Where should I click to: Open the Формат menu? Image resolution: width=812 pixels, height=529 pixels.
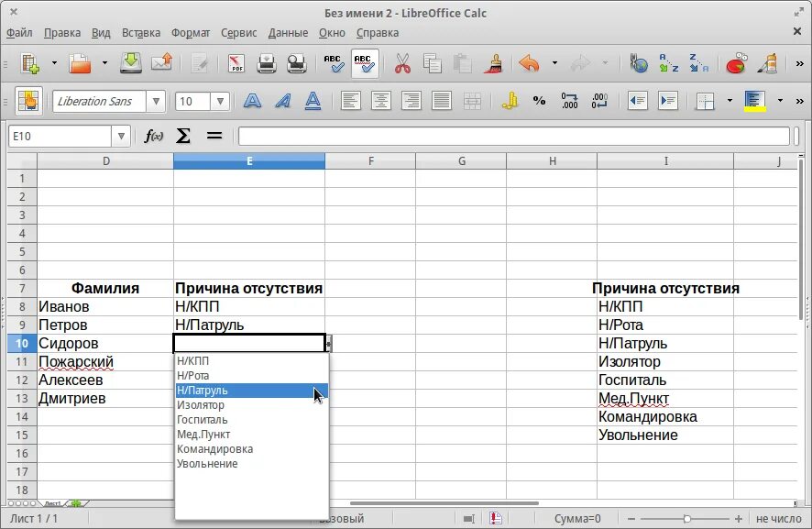click(189, 32)
